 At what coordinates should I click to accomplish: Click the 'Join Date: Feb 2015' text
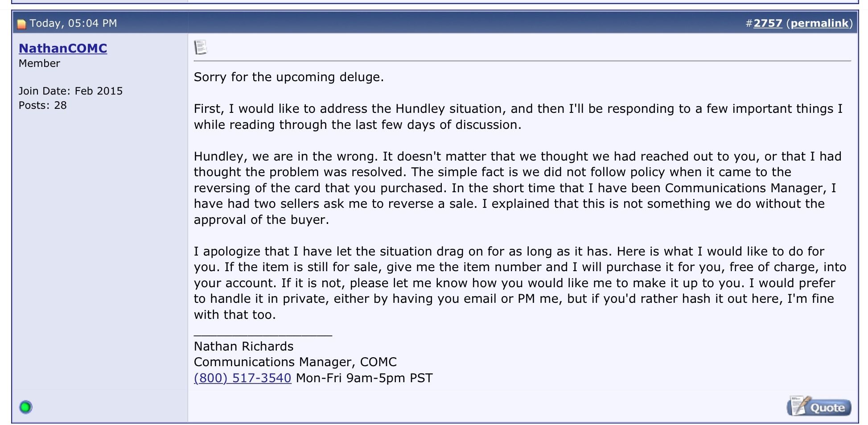(70, 91)
